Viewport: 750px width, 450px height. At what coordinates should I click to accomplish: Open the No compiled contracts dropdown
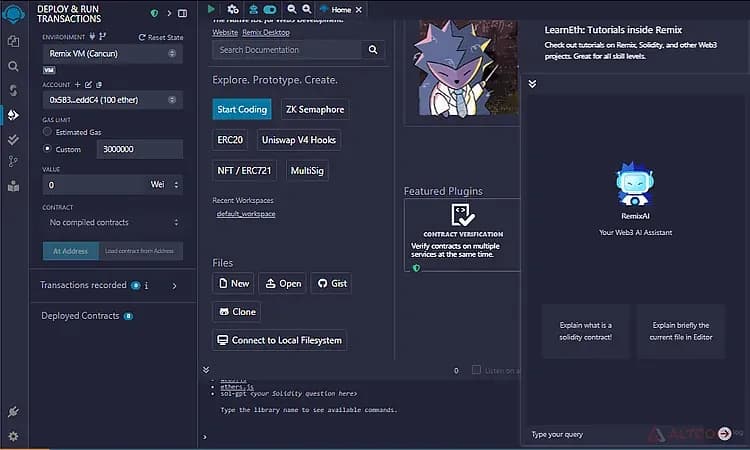[x=113, y=222]
